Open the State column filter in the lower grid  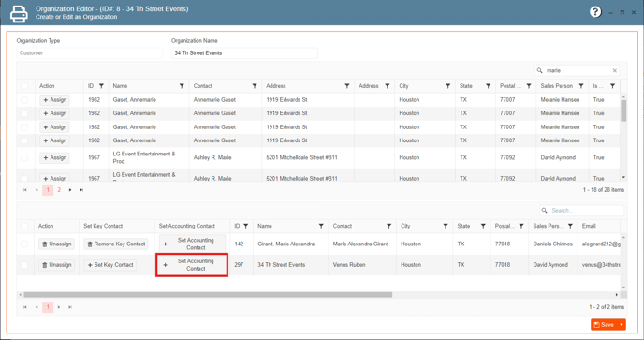[483, 226]
